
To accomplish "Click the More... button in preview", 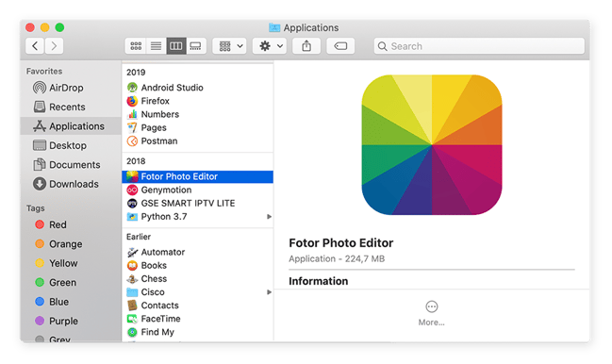I will tap(431, 313).
